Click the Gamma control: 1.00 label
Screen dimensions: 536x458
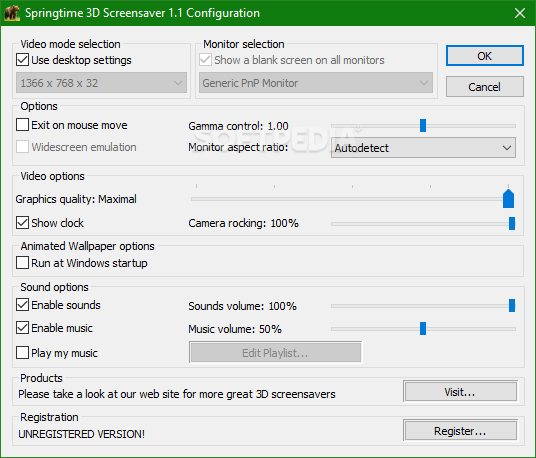click(238, 126)
